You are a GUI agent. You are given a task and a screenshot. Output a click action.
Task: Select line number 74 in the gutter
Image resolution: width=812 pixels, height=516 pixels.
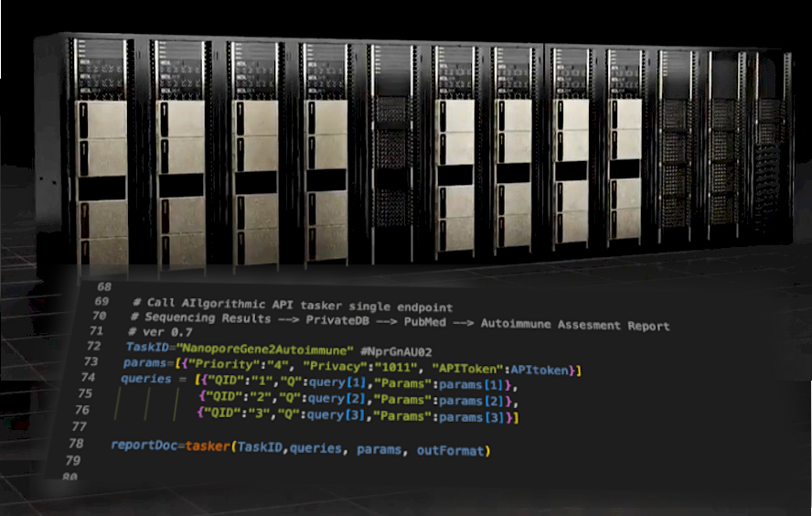(88, 377)
